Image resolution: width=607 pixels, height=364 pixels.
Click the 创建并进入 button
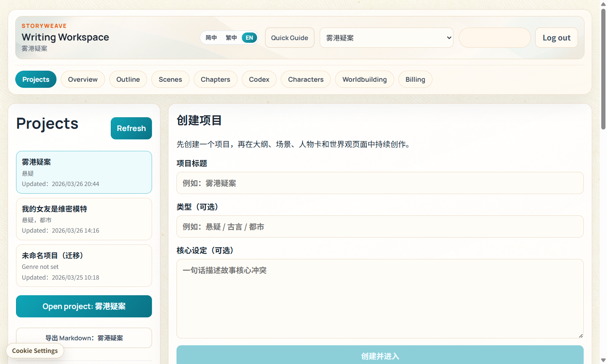(x=380, y=355)
